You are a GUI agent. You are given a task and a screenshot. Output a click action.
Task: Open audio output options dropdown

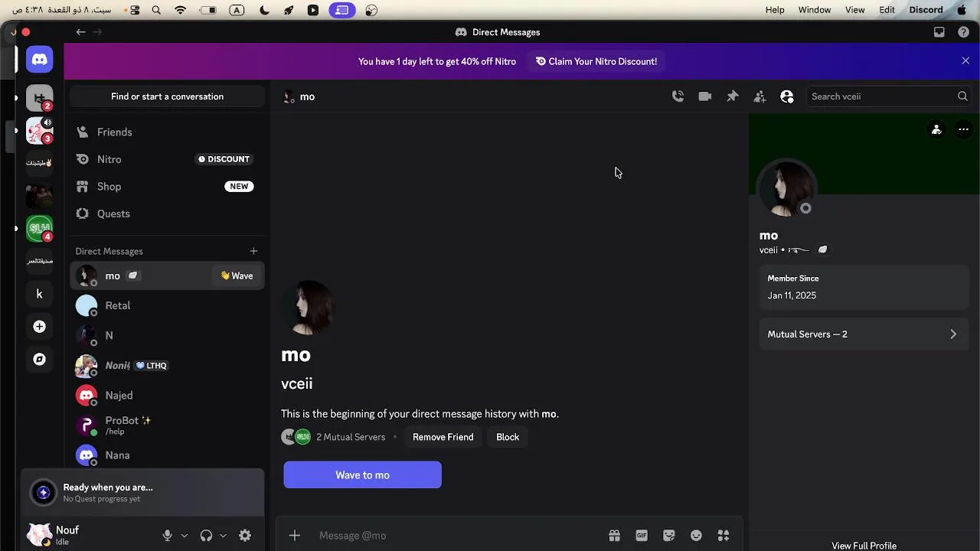click(x=223, y=536)
